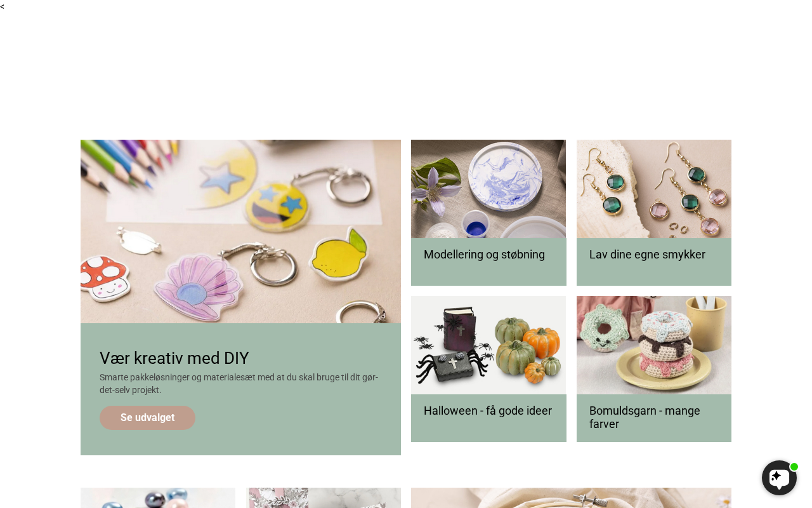The image size is (812, 508).
Task: Click the Se udvalget button
Action: [147, 418]
